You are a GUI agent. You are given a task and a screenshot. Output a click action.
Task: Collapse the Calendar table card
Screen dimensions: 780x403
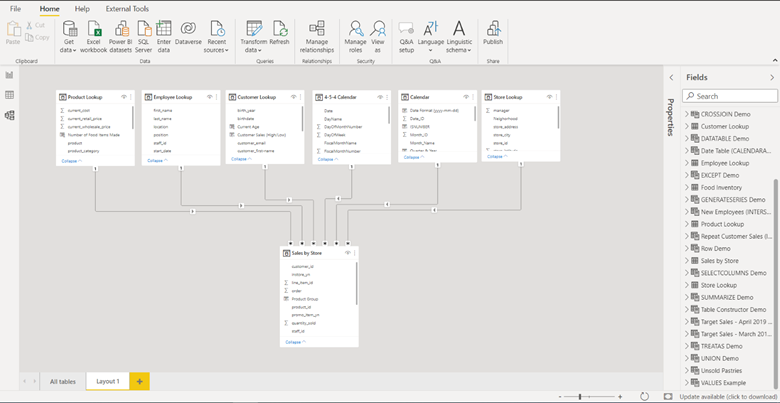point(414,157)
